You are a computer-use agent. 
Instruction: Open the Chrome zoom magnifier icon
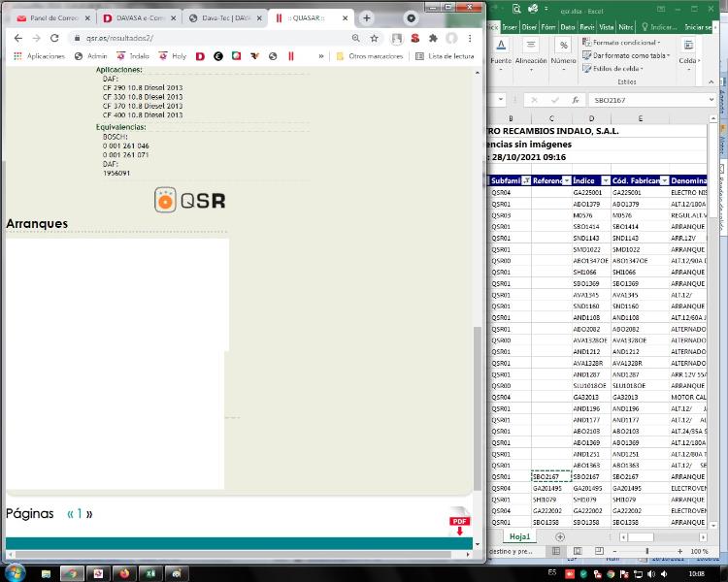point(355,38)
